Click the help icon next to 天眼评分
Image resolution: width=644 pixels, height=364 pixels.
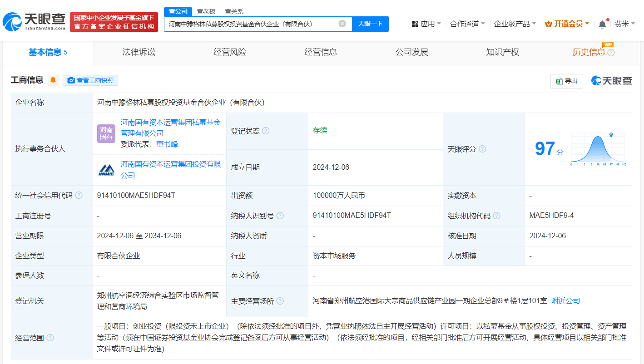tap(482, 149)
